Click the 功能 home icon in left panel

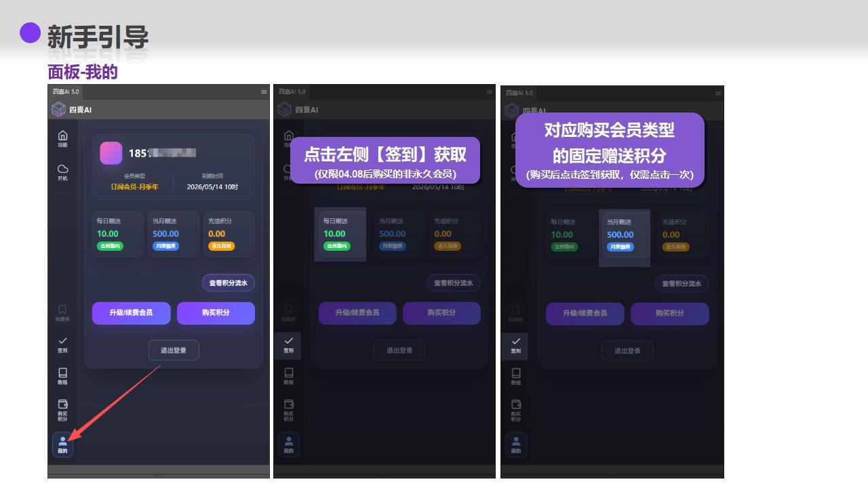(x=62, y=138)
